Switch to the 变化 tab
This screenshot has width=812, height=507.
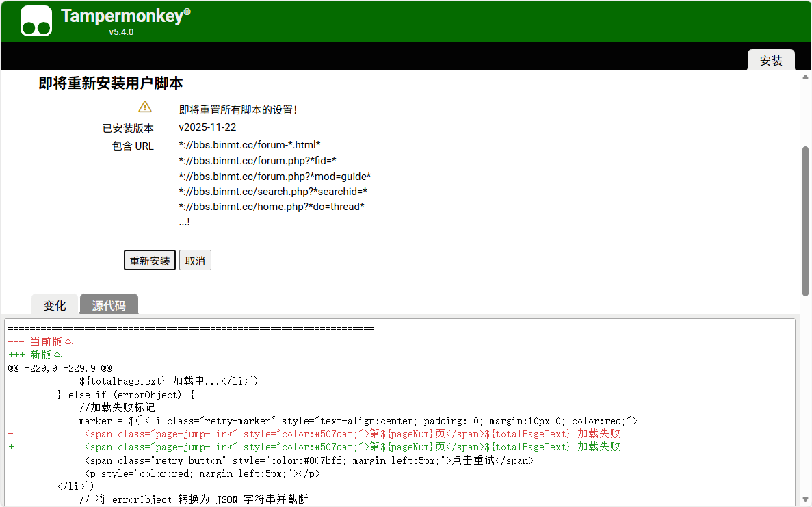pyautogui.click(x=55, y=305)
